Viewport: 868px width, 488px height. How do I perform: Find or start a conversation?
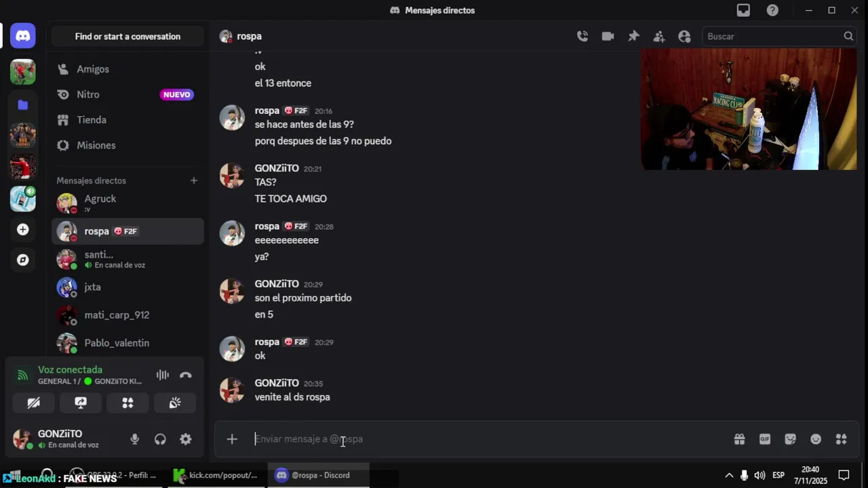pyautogui.click(x=127, y=37)
